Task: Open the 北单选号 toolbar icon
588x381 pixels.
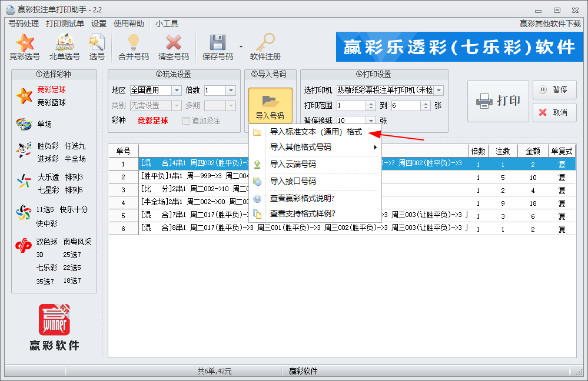Action: pyautogui.click(x=65, y=42)
